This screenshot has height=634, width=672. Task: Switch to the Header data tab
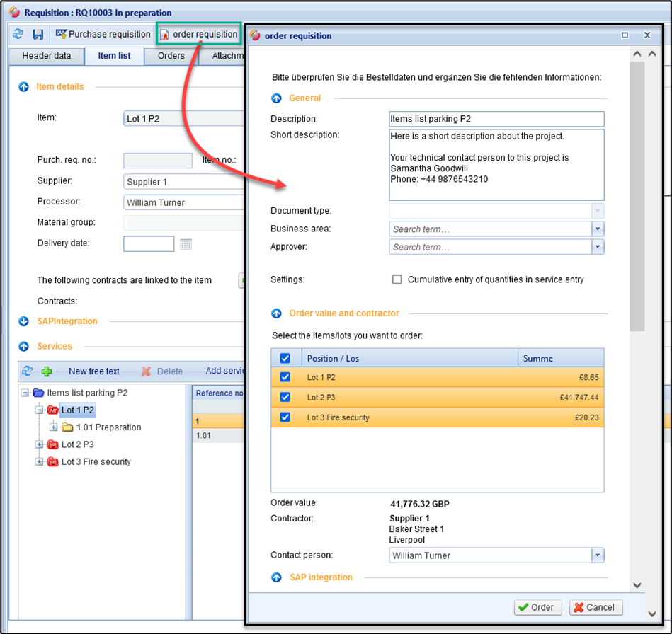[46, 56]
